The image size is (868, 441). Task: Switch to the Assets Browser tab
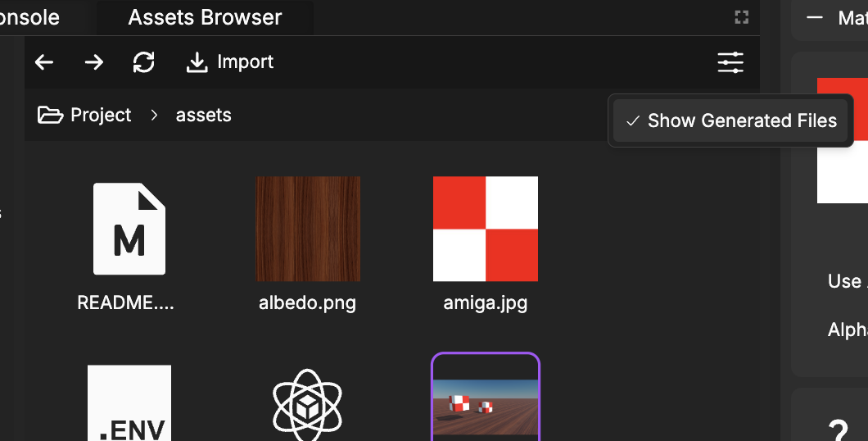point(205,18)
